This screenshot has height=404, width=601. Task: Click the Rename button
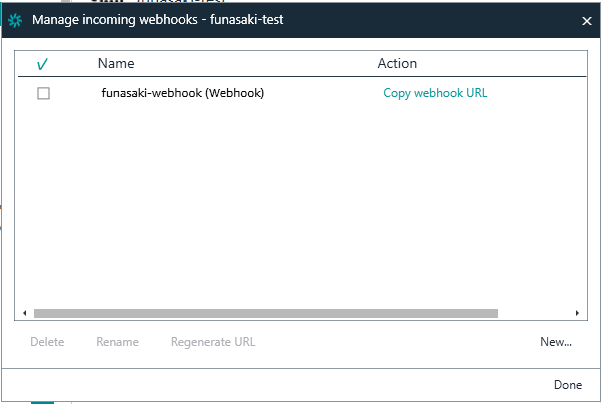[117, 342]
